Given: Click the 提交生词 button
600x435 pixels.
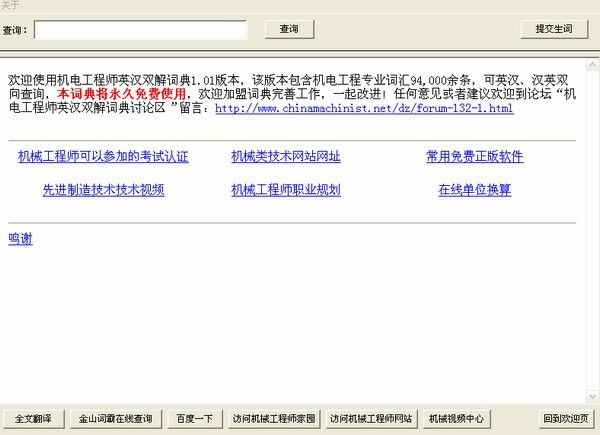Looking at the screenshot, I should [x=554, y=29].
